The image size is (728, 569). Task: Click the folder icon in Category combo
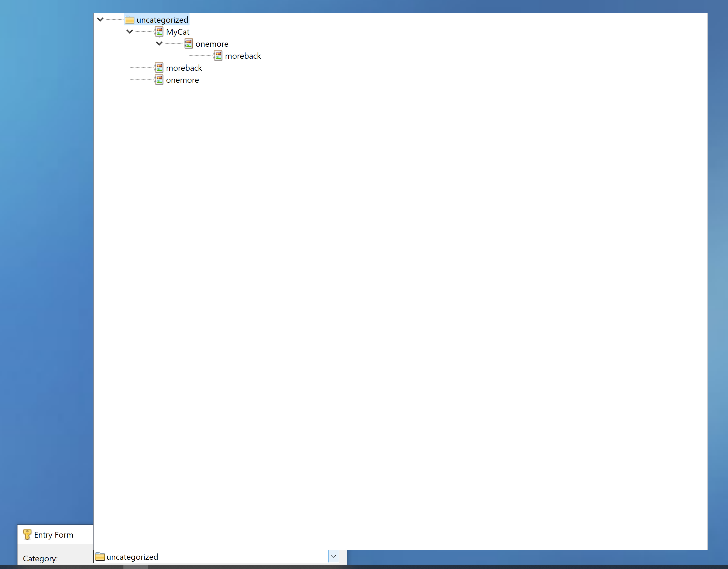(x=100, y=557)
